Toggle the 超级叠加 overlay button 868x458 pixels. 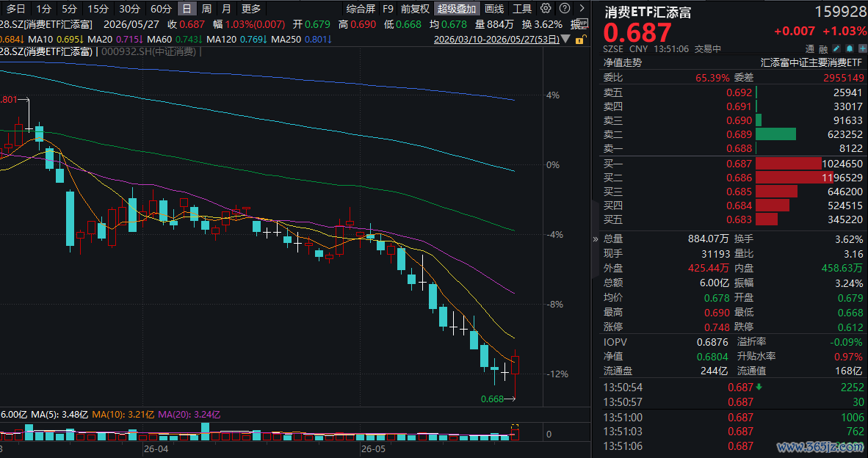[456, 8]
